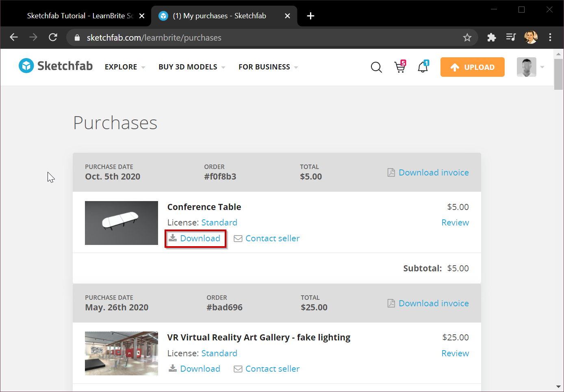Download invoice for order #f0f8b3
The height and width of the screenshot is (392, 564).
click(434, 173)
